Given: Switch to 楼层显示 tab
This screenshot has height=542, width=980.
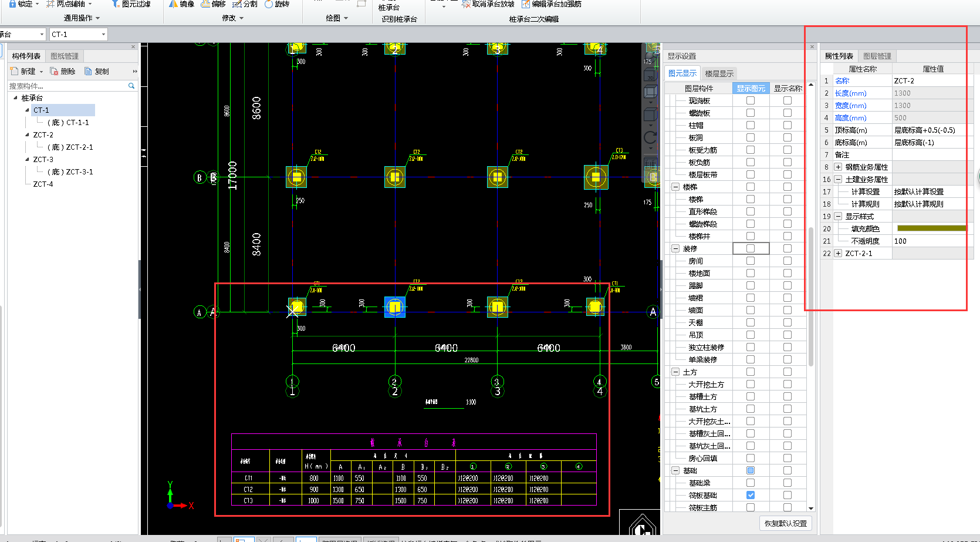Looking at the screenshot, I should 719,73.
